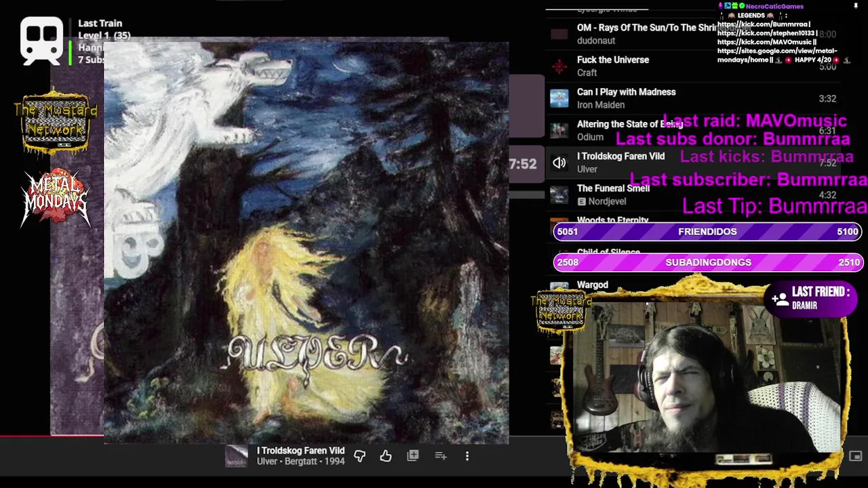Click the Metal Mondays logo overlay

coord(56,197)
